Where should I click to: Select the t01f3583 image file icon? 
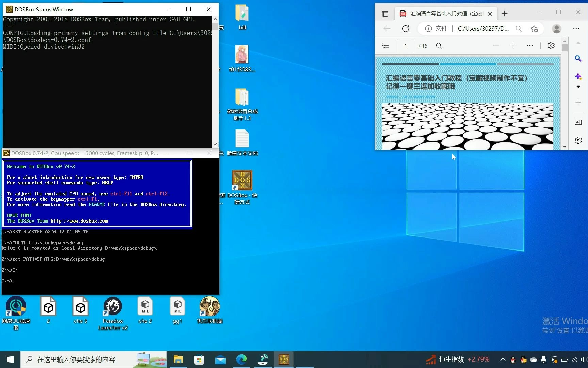242,59
